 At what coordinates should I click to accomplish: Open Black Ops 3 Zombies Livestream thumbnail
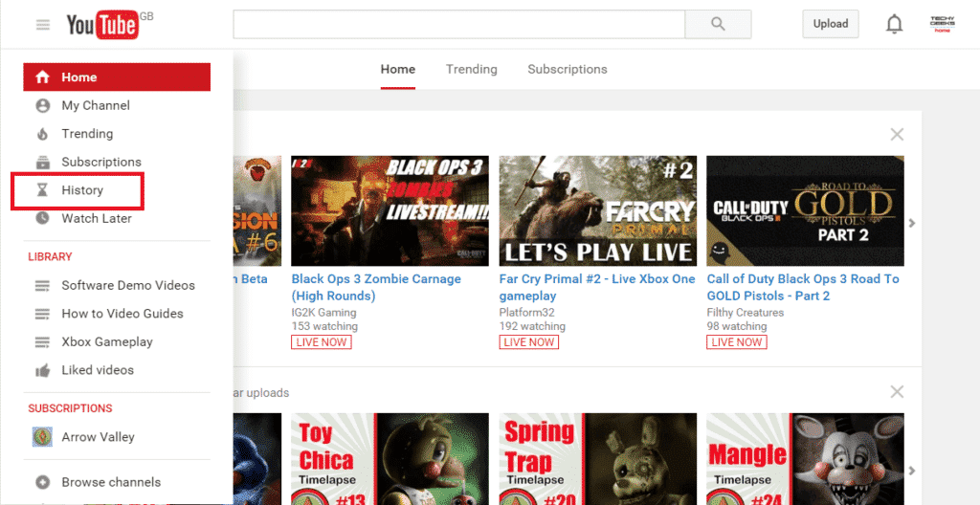[390, 210]
